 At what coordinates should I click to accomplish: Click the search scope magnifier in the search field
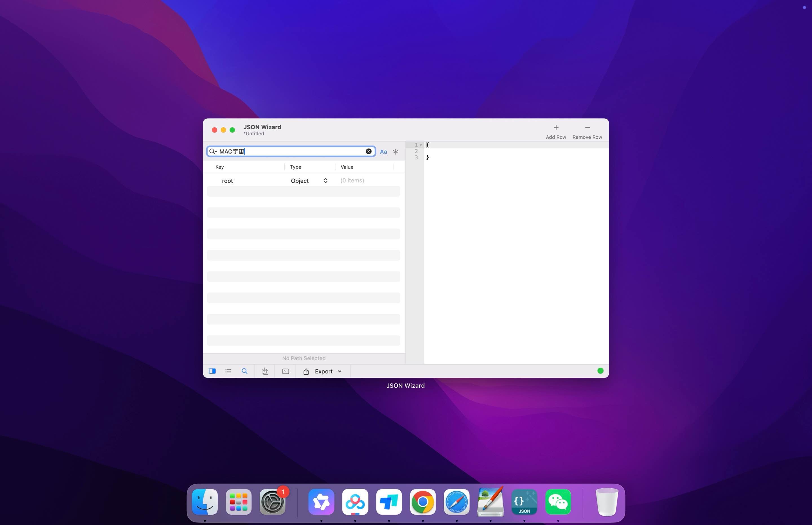(x=213, y=151)
